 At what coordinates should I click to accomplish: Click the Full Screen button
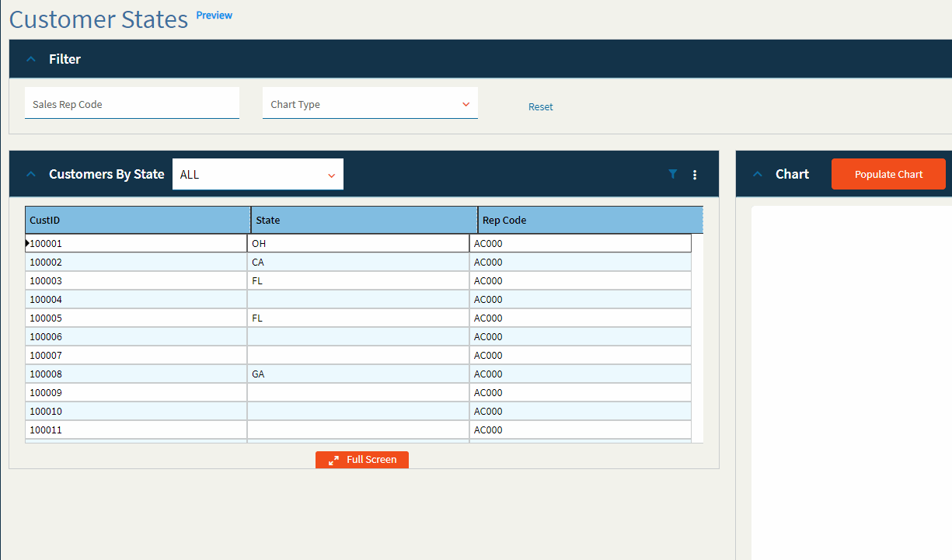pos(362,460)
